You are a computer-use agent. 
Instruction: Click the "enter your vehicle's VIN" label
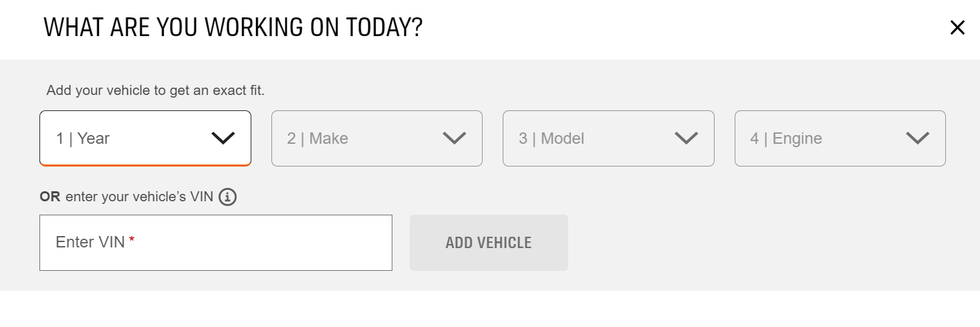pyautogui.click(x=139, y=197)
